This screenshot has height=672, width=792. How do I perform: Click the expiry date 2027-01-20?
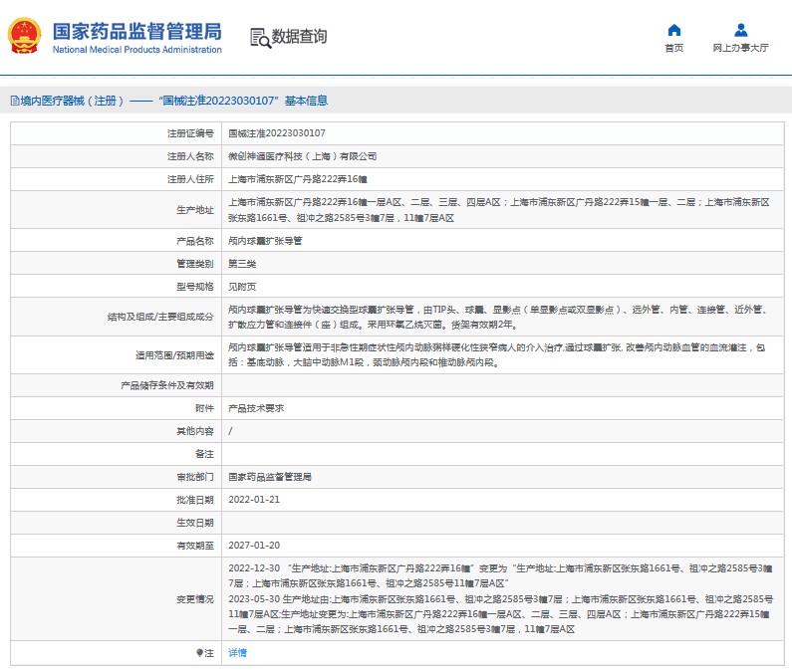[x=254, y=546]
